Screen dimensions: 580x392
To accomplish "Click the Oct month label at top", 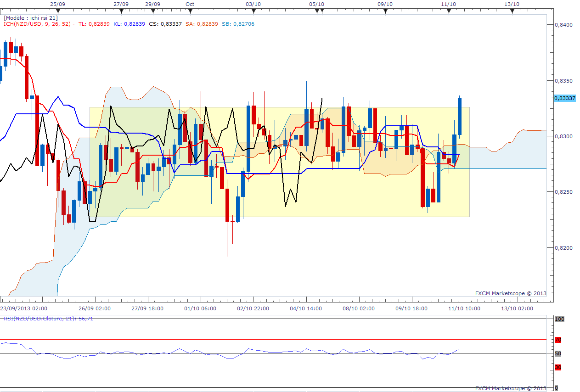I will (190, 4).
